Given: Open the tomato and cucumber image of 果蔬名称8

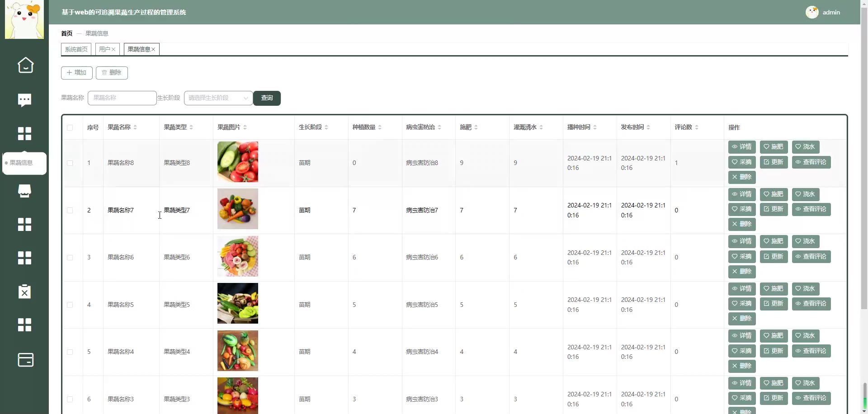Looking at the screenshot, I should 238,162.
